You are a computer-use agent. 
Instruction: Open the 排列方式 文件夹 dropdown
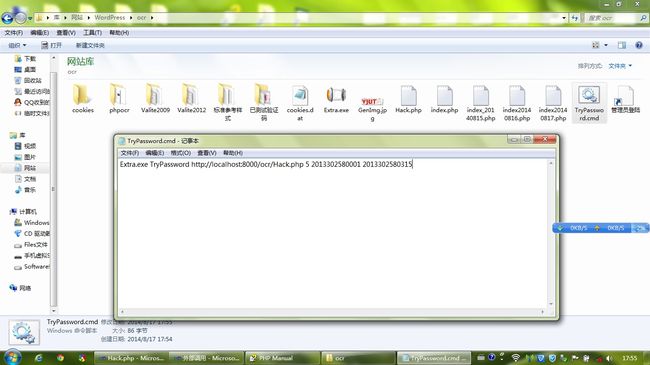(x=620, y=66)
